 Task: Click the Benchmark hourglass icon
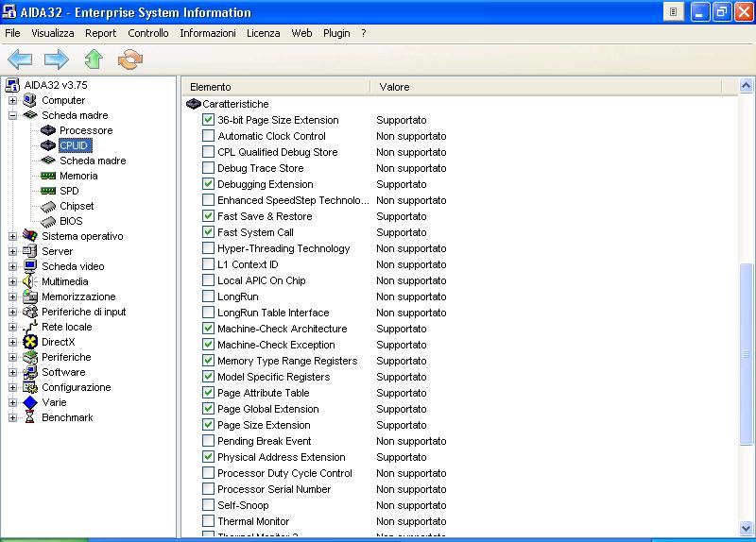[x=30, y=417]
